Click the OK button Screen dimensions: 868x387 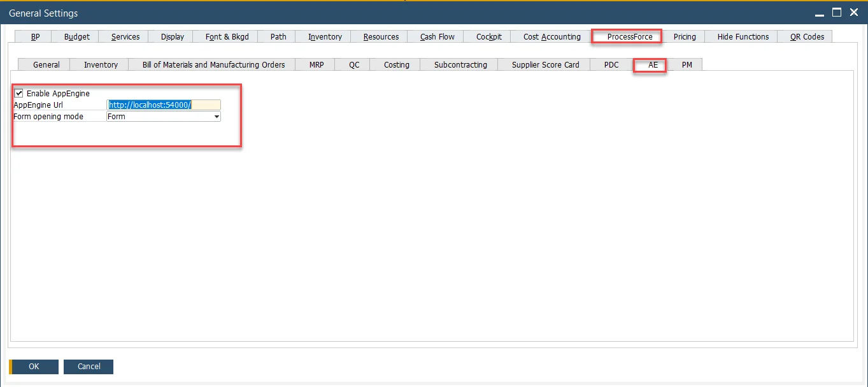[x=34, y=367]
